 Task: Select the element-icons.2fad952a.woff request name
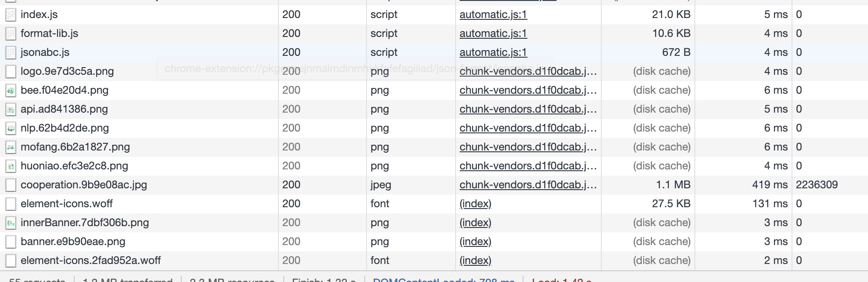pyautogui.click(x=90, y=260)
